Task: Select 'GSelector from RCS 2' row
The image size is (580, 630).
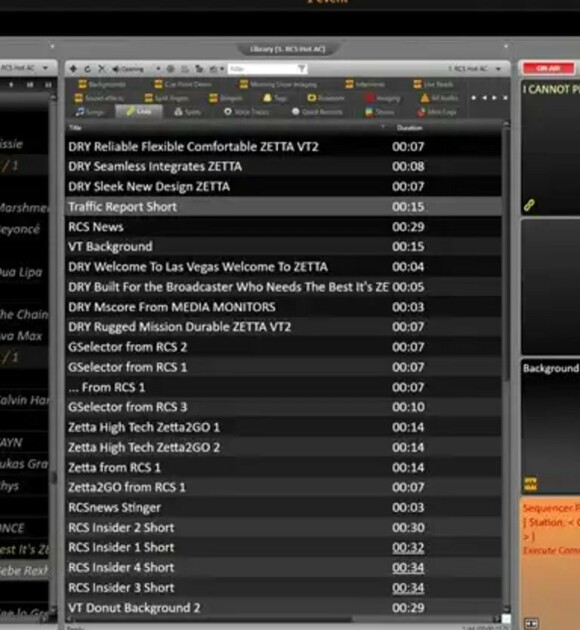Action: pyautogui.click(x=283, y=347)
